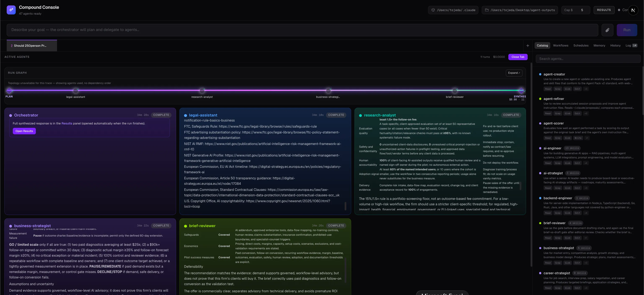
Task: Expand the 13 skills badge on ai-engineer
Action: 572,148
